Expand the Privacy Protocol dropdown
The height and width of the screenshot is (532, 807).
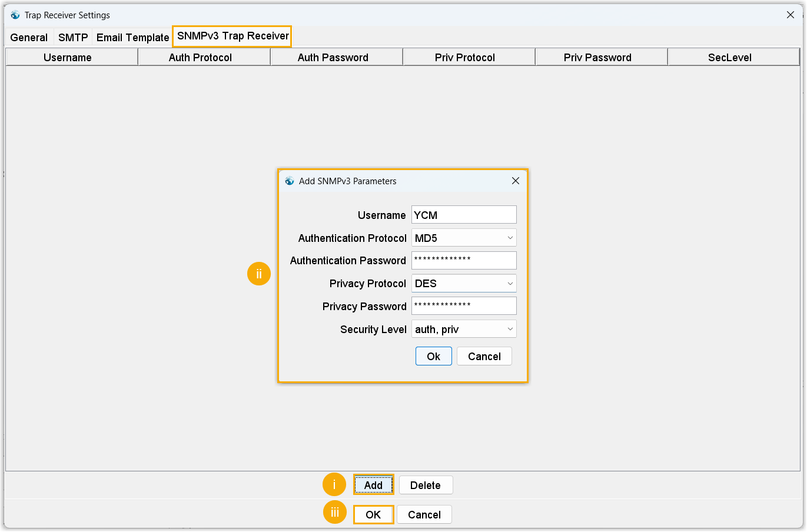pos(464,284)
